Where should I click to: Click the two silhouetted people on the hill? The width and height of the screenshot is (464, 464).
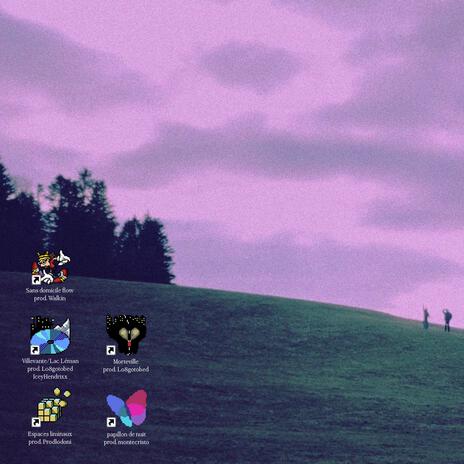pos(437,319)
